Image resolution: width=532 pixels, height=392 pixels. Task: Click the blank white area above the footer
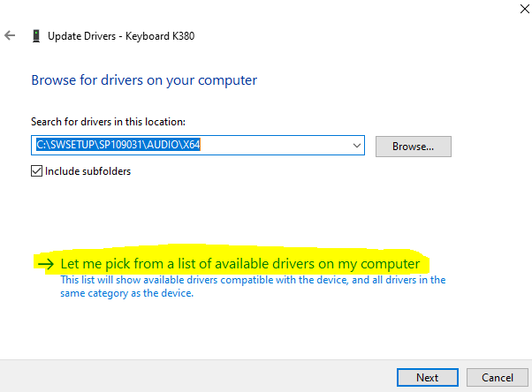265,331
